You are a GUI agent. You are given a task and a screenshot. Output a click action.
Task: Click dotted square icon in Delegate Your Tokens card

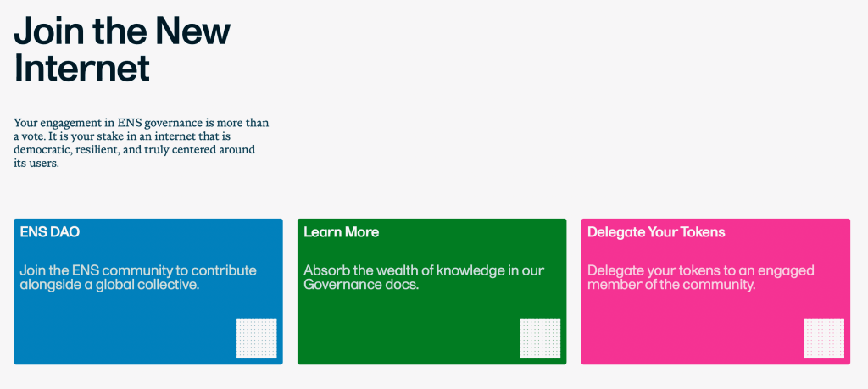824,338
